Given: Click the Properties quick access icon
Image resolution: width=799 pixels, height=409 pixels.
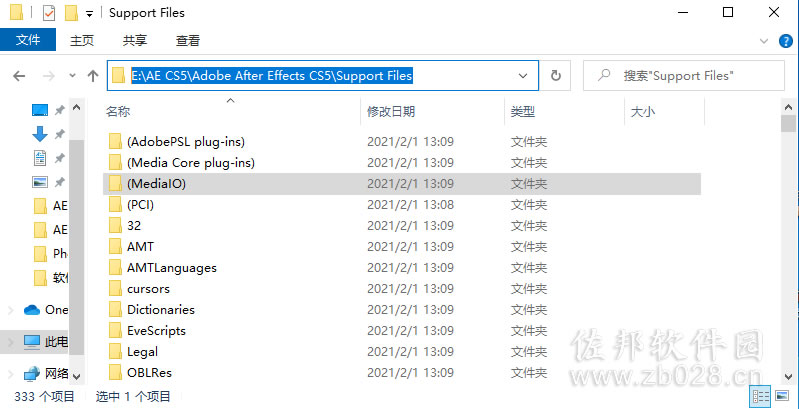Looking at the screenshot, I should tap(48, 13).
